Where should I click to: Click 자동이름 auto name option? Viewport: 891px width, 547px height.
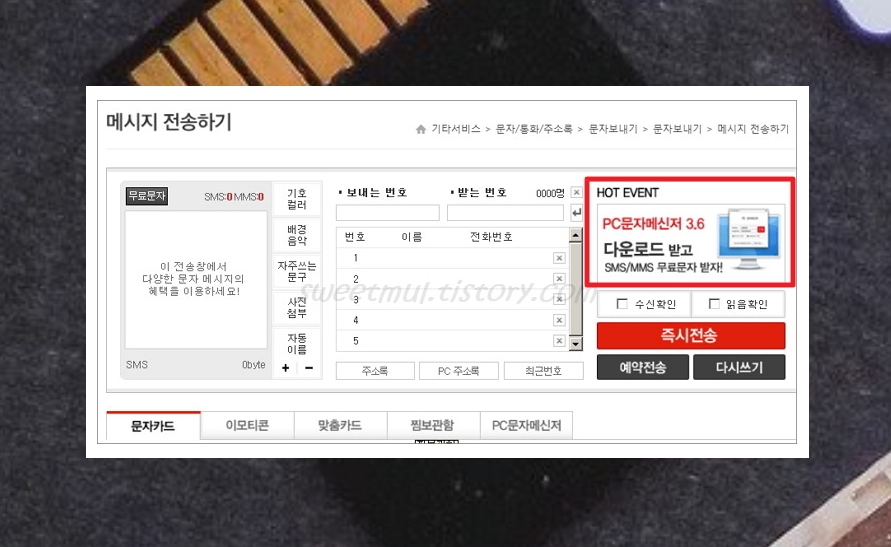pyautogui.click(x=297, y=344)
